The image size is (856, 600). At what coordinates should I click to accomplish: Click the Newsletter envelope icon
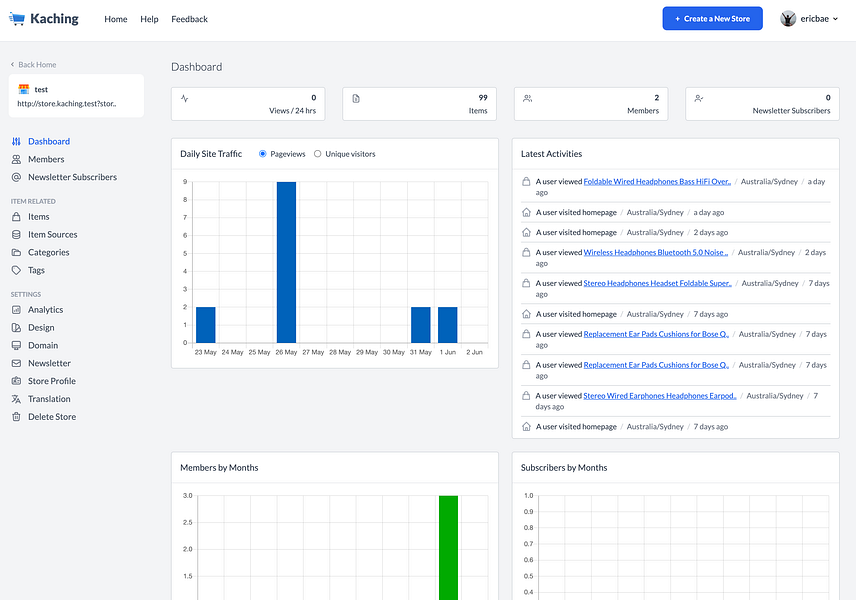pos(16,363)
